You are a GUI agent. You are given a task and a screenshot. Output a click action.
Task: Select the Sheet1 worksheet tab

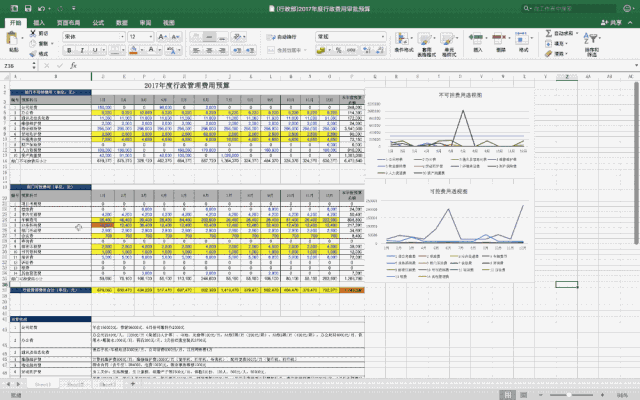(x=42, y=384)
